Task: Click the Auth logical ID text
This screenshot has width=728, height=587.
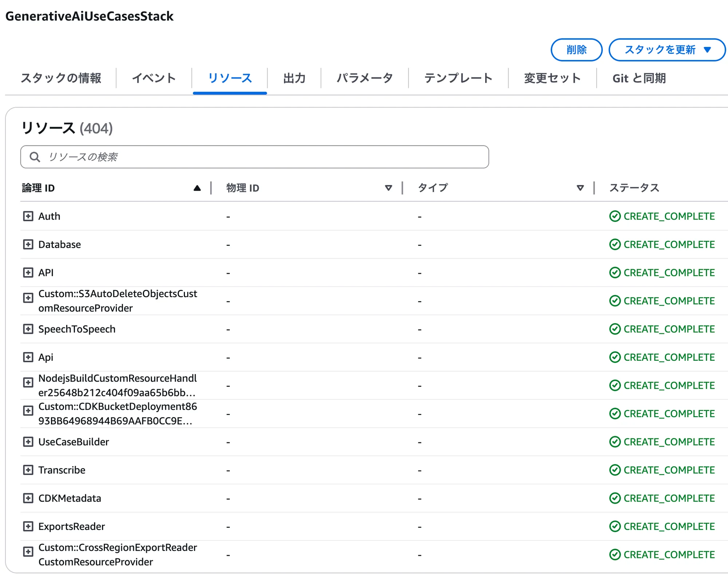Action: (49, 216)
